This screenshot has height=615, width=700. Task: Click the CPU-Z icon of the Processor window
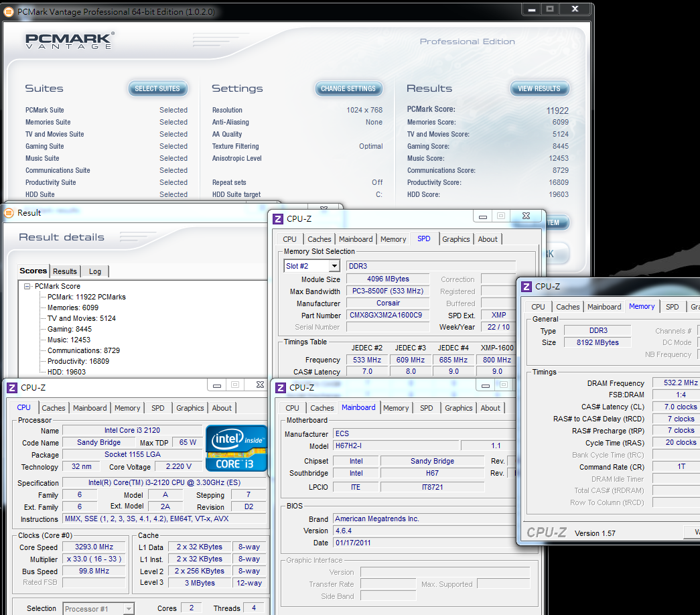[x=12, y=388]
